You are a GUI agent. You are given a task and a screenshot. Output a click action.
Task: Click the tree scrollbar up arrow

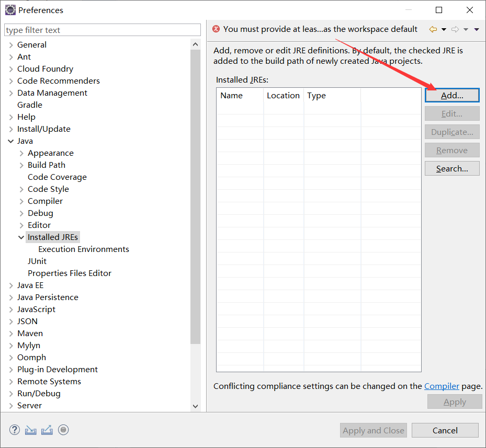pos(195,44)
